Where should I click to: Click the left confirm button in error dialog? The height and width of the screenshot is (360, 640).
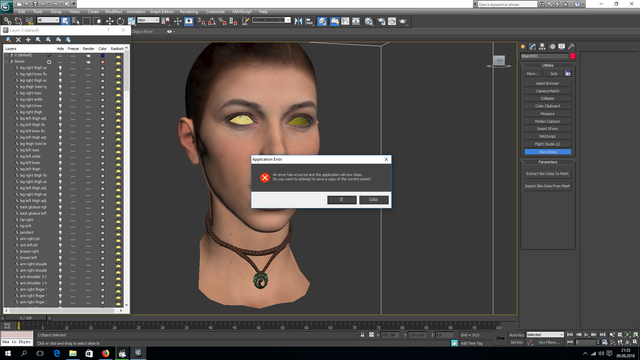pyautogui.click(x=342, y=200)
